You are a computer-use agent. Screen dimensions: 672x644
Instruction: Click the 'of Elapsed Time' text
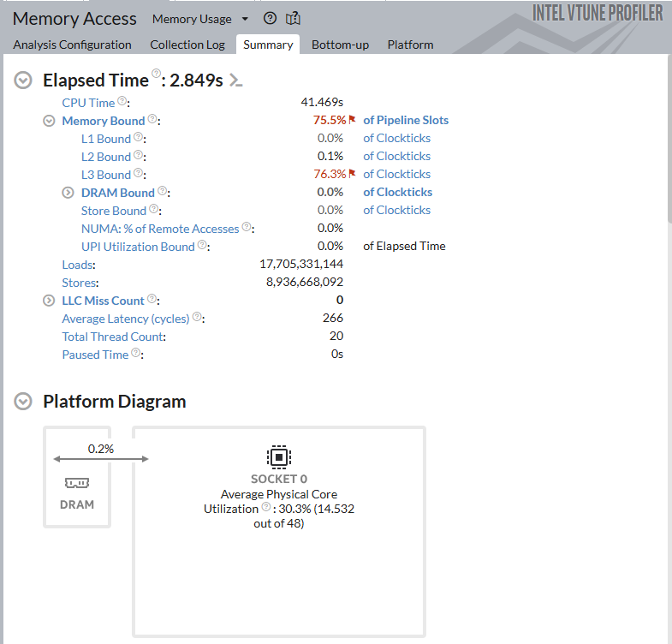(404, 246)
